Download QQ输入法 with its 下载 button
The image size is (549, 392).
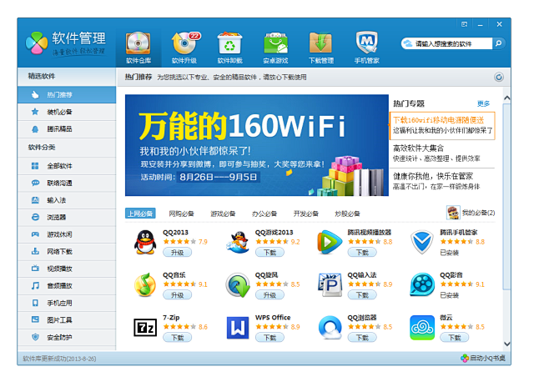[x=362, y=295]
